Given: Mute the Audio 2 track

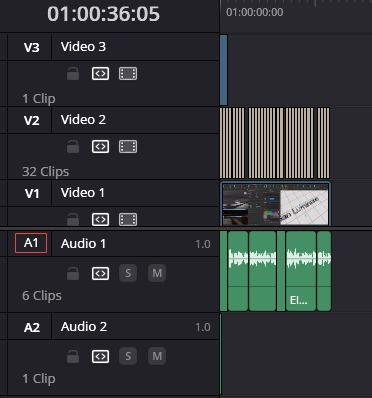Looking at the screenshot, I should (157, 356).
